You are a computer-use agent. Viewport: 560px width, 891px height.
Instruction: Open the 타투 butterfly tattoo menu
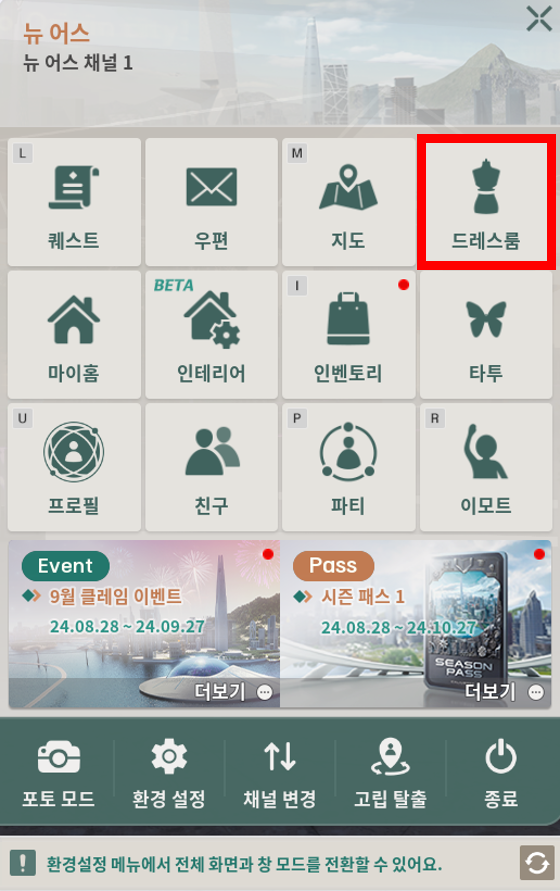[486, 335]
